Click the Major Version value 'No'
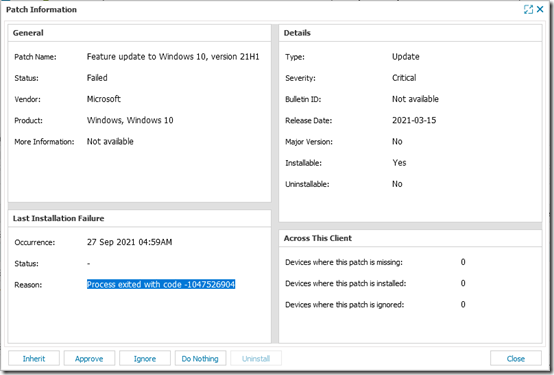The width and height of the screenshot is (554, 375). tap(397, 141)
